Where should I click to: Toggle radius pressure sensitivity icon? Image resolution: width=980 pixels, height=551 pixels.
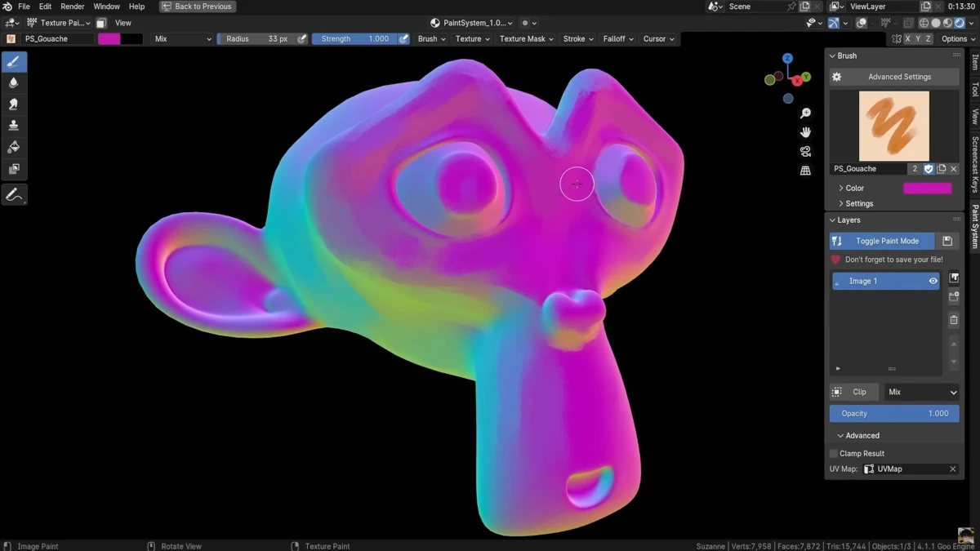tap(302, 39)
